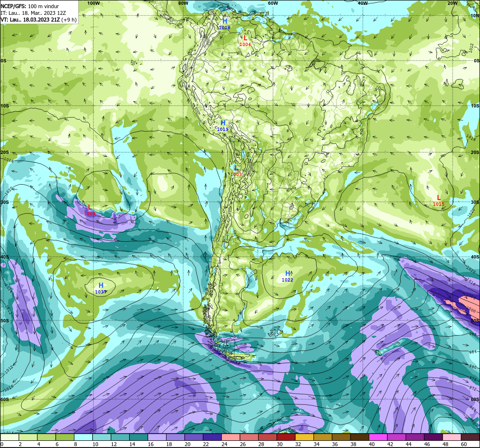Click the 10N latitude label
The width and height of the screenshot is (480, 448).
475,16
